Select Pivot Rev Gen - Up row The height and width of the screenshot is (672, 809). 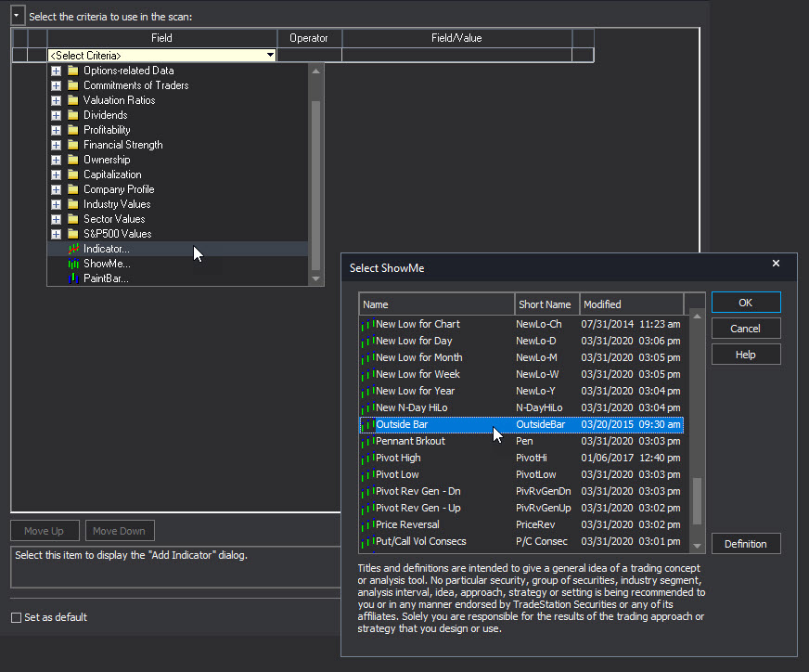tap(521, 509)
